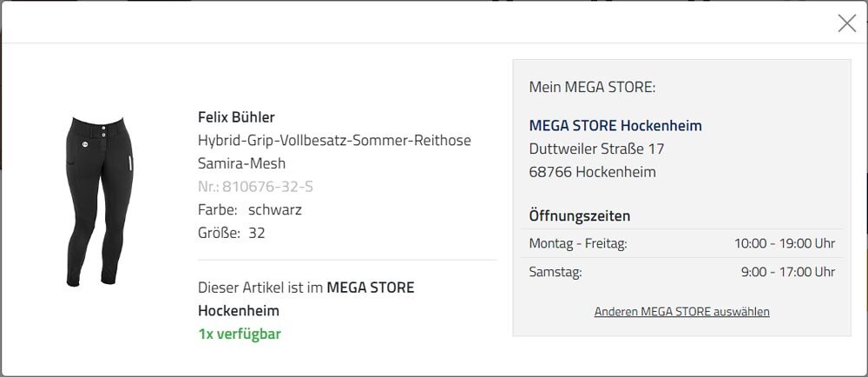This screenshot has width=868, height=377.
Task: Click the Montag - Freitag opening hours row
Action: (x=682, y=243)
